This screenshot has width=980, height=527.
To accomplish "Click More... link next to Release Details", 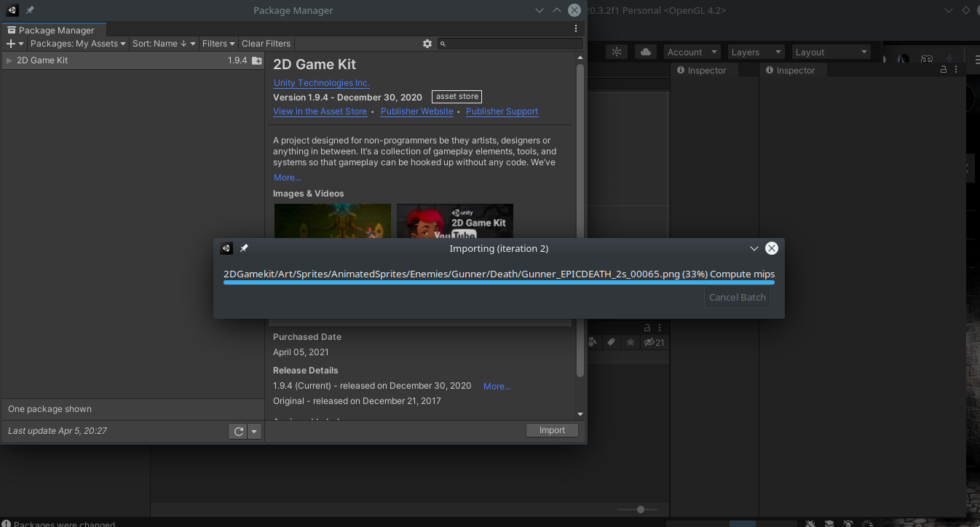I will pyautogui.click(x=497, y=387).
